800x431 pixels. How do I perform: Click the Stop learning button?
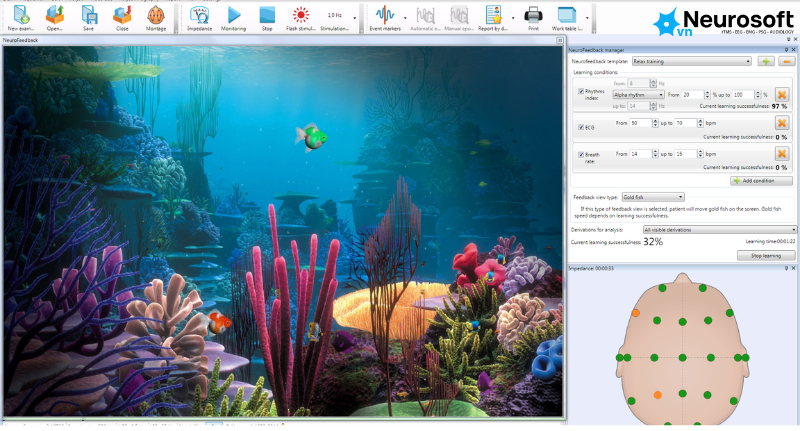pos(766,256)
